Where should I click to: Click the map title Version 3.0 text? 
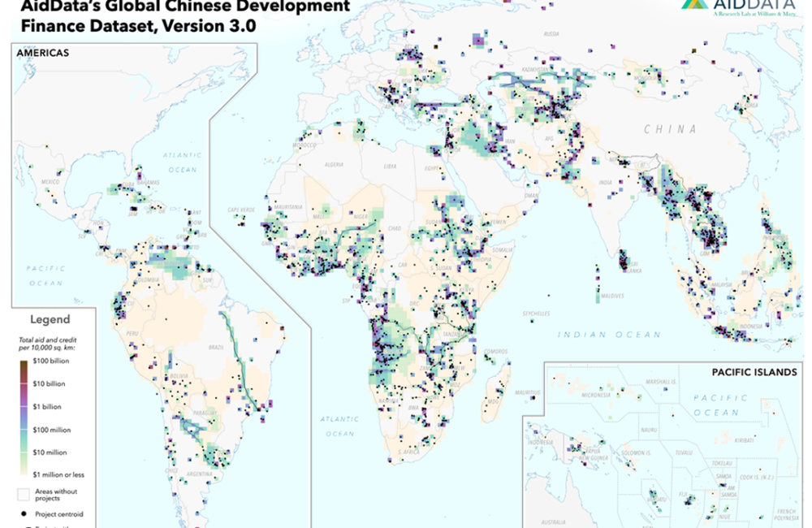pos(218,25)
